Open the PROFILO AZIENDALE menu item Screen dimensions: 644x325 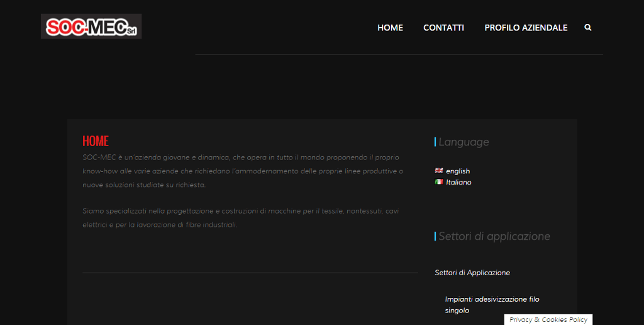(x=526, y=28)
